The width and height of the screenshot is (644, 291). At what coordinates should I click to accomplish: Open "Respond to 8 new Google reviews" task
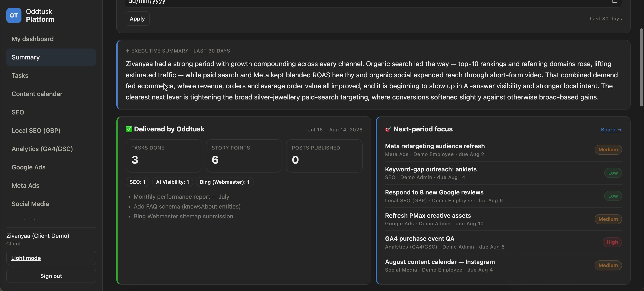tap(434, 192)
